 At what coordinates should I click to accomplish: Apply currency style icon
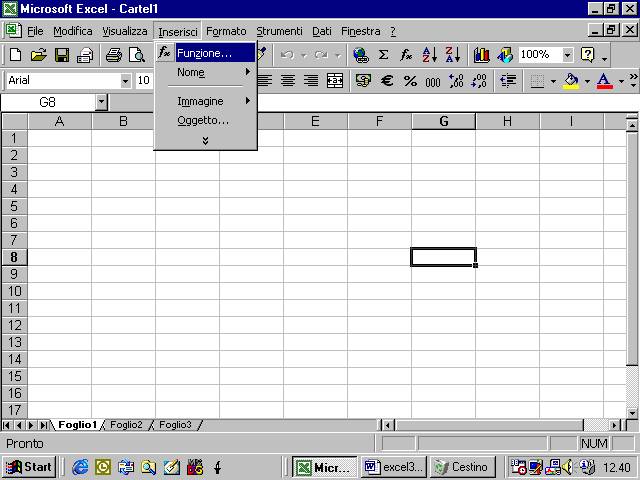pyautogui.click(x=363, y=80)
